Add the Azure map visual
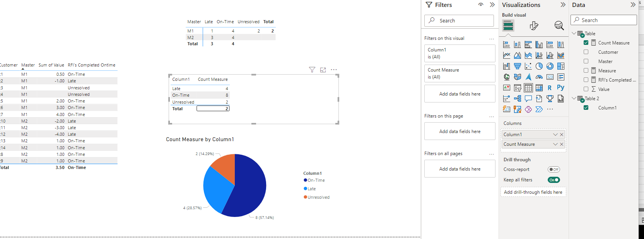 (528, 77)
